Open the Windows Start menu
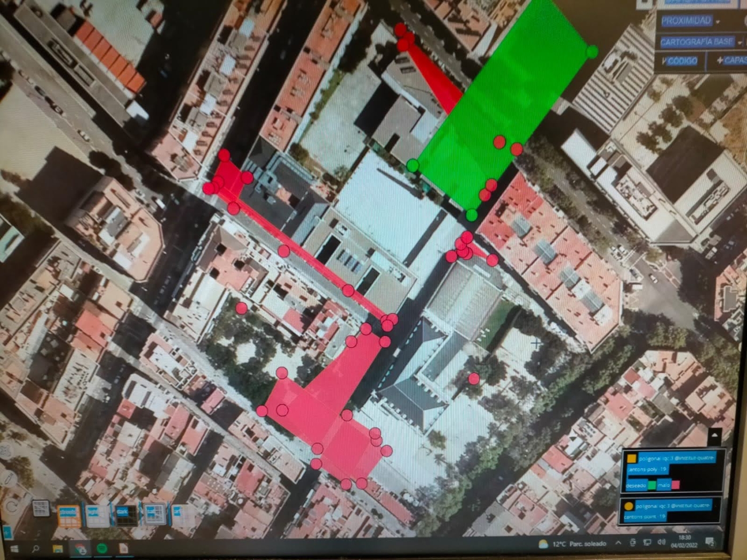 [14, 548]
